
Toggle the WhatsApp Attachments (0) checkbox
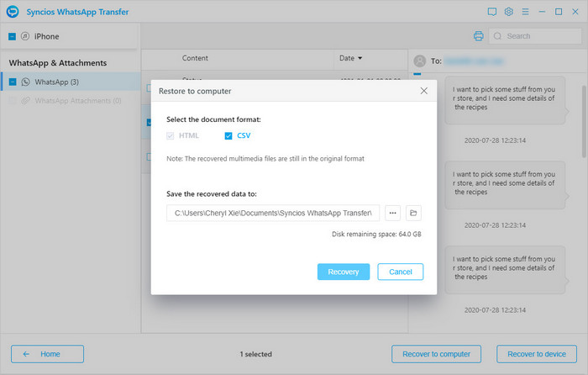13,101
